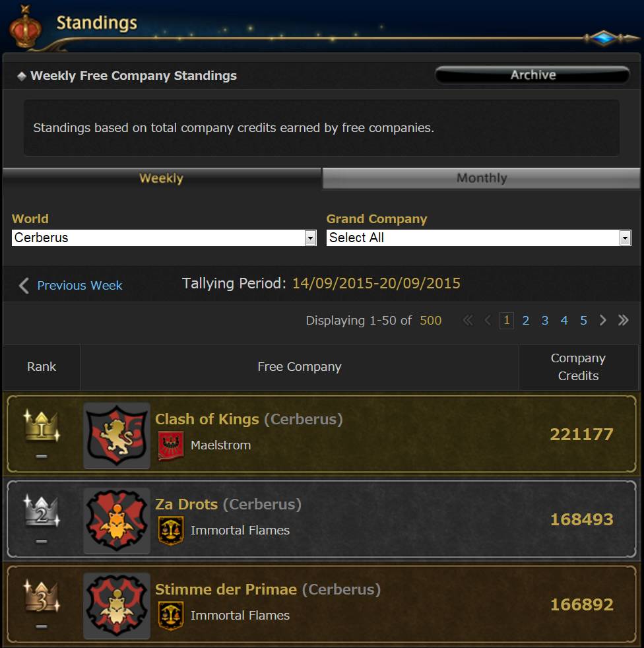Viewport: 644px width, 648px height.
Task: Open the Grand Company Select All dropdown
Action: coord(478,238)
